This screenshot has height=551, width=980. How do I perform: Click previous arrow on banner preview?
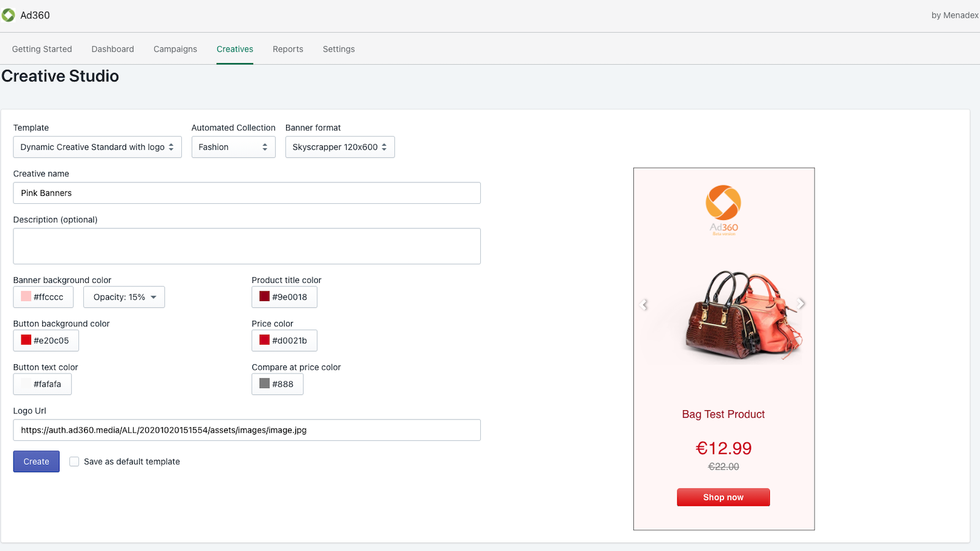coord(644,304)
